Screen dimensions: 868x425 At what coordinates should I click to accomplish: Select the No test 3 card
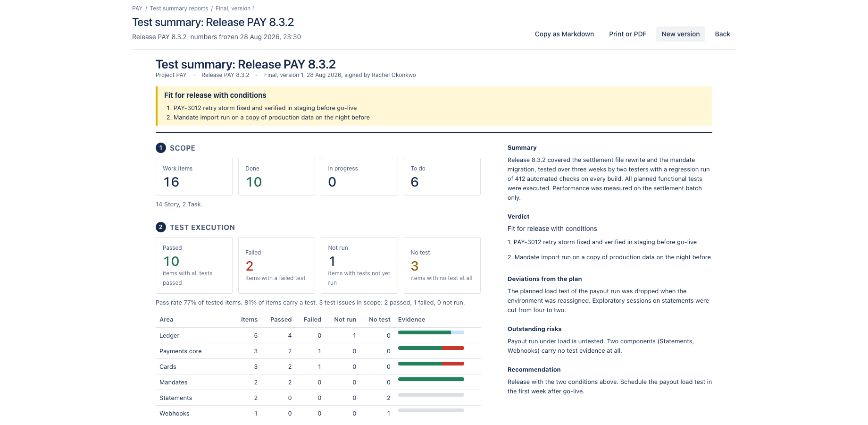pos(442,265)
